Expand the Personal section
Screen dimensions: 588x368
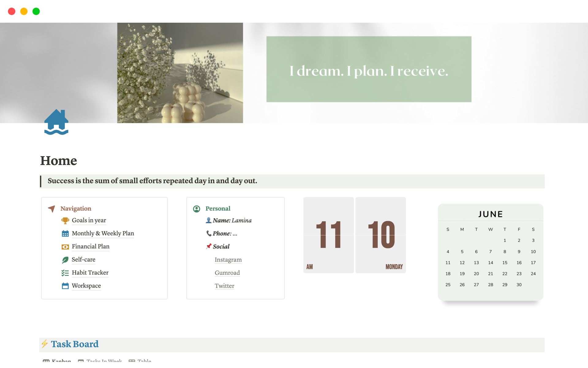pos(218,209)
